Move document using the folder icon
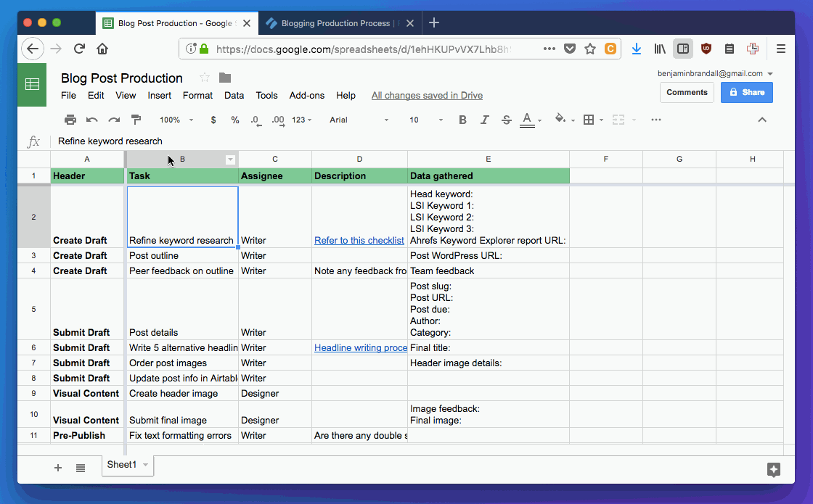813x504 pixels. pos(225,78)
